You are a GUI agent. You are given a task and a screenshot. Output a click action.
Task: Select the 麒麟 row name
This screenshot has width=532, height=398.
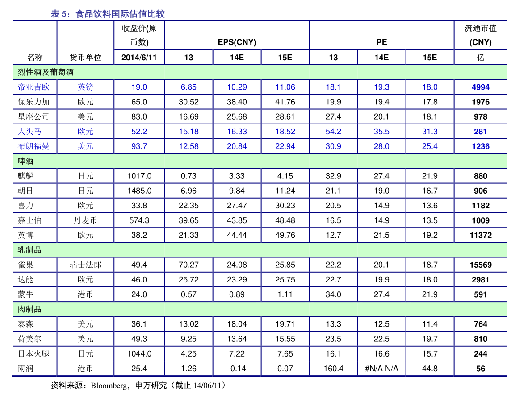tap(25, 176)
